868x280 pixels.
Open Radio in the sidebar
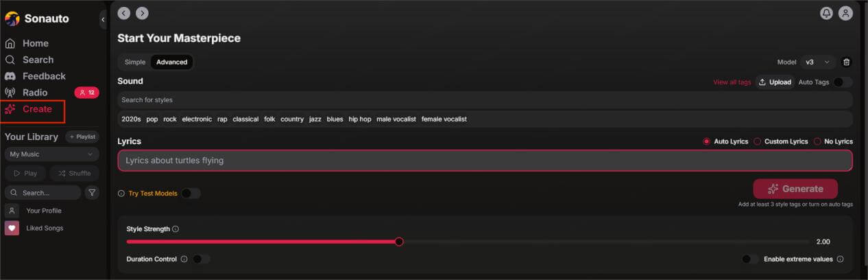(x=35, y=93)
